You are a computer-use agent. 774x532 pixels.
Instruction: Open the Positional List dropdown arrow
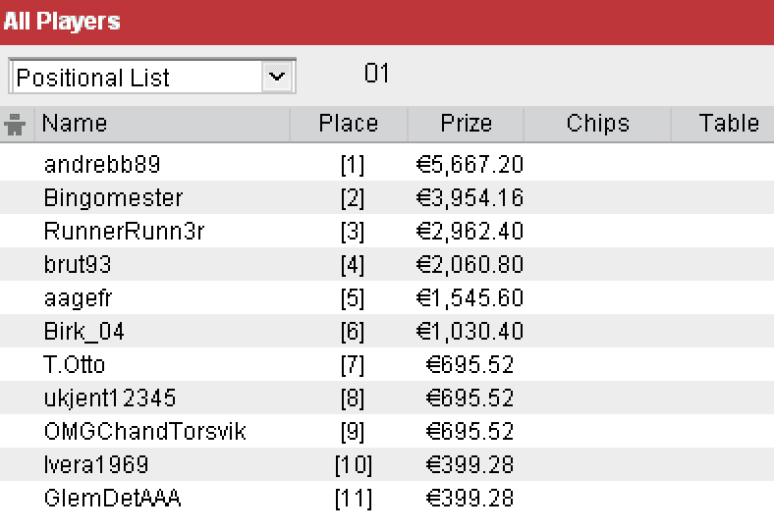click(x=277, y=77)
